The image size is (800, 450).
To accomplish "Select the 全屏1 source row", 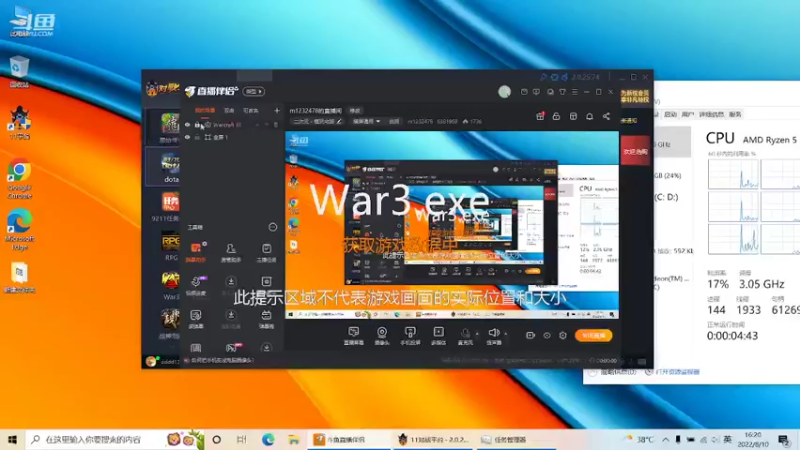I will pyautogui.click(x=232, y=137).
